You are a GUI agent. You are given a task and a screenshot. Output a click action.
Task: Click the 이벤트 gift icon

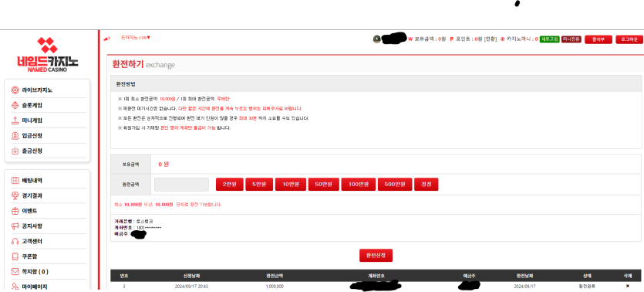click(x=15, y=211)
